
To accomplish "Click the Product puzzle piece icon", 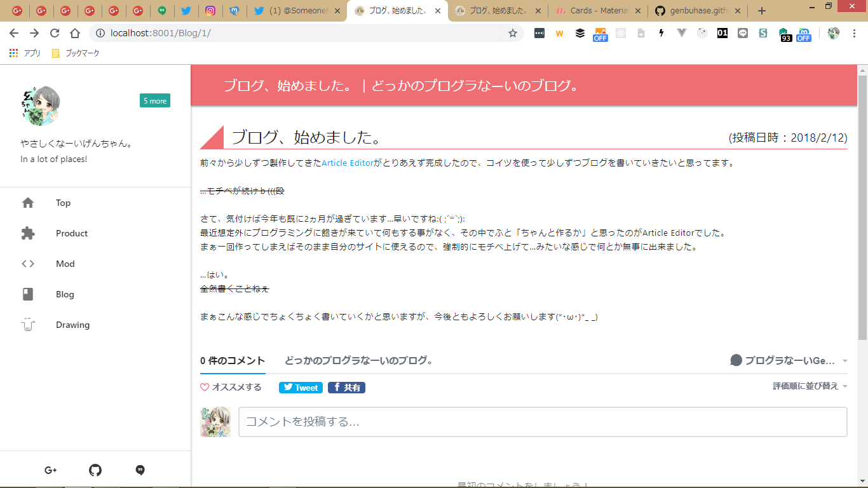I will [x=28, y=233].
